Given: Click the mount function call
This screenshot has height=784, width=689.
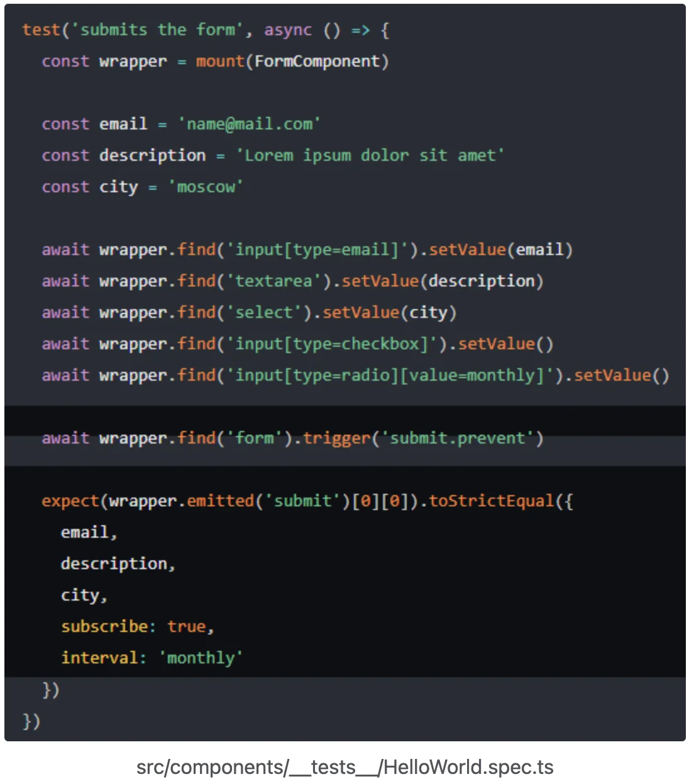Looking at the screenshot, I should pos(219,61).
